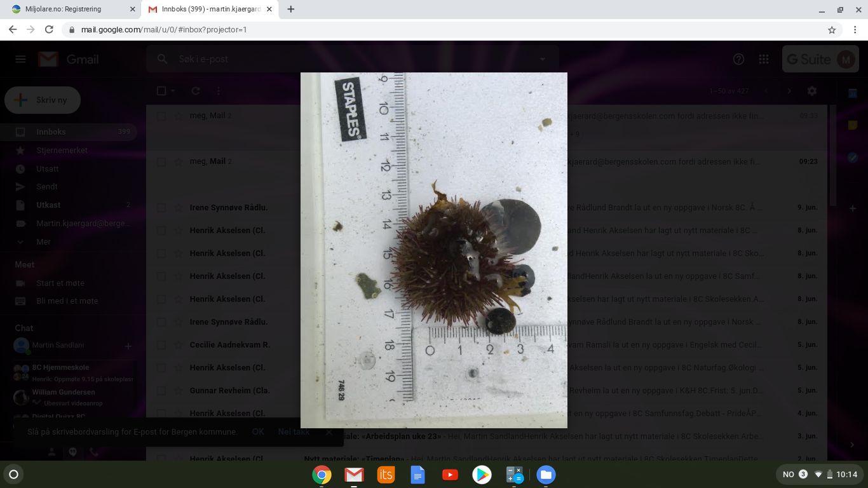Click the get add-ons plus icon
The width and height of the screenshot is (868, 488).
(x=853, y=208)
